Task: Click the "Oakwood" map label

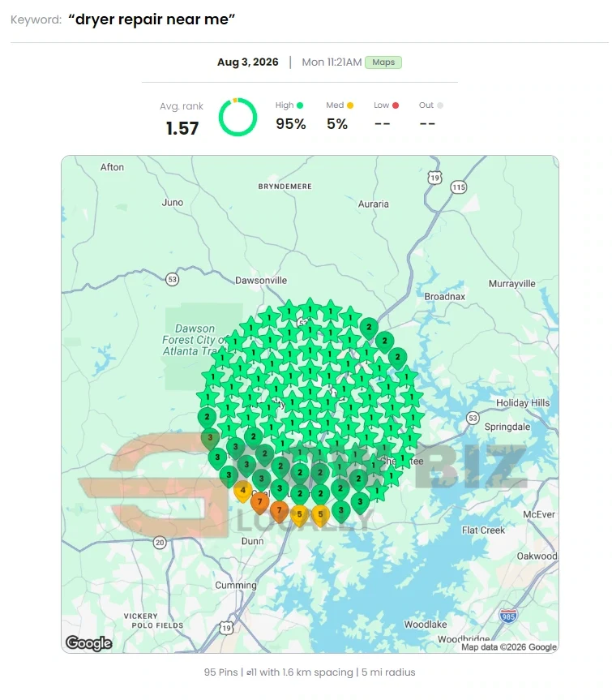Action: coord(537,556)
